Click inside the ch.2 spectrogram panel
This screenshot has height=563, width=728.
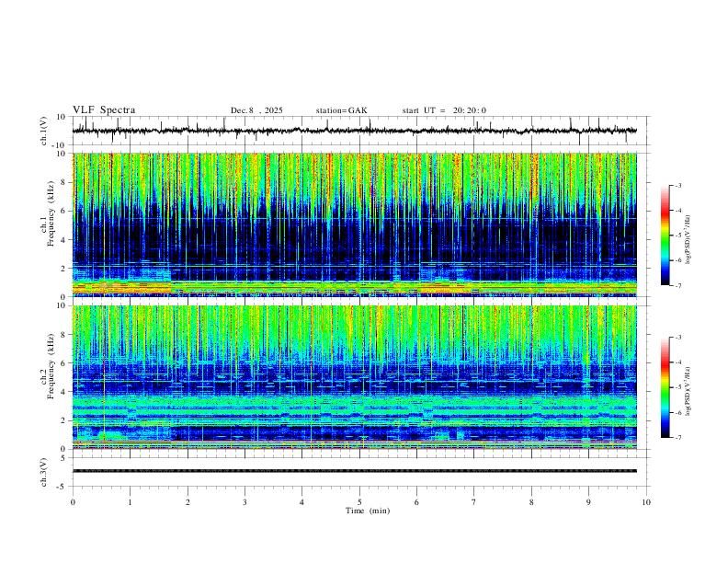tap(355, 377)
